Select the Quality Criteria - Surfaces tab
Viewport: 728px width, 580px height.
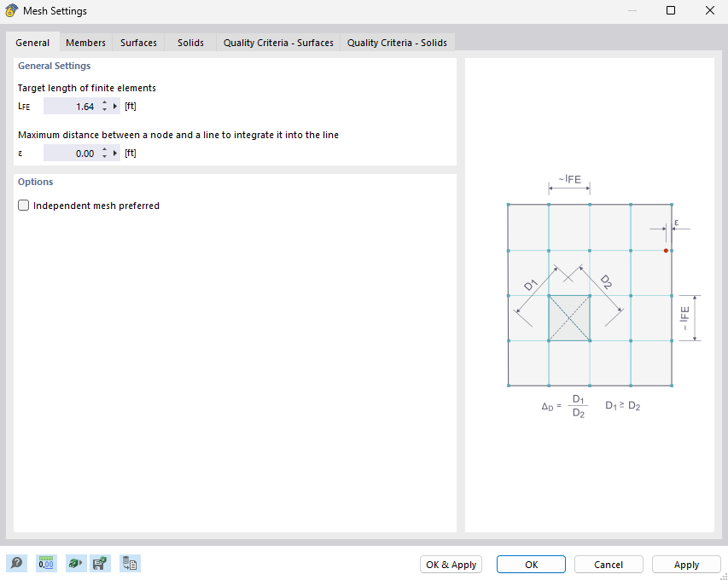[277, 42]
